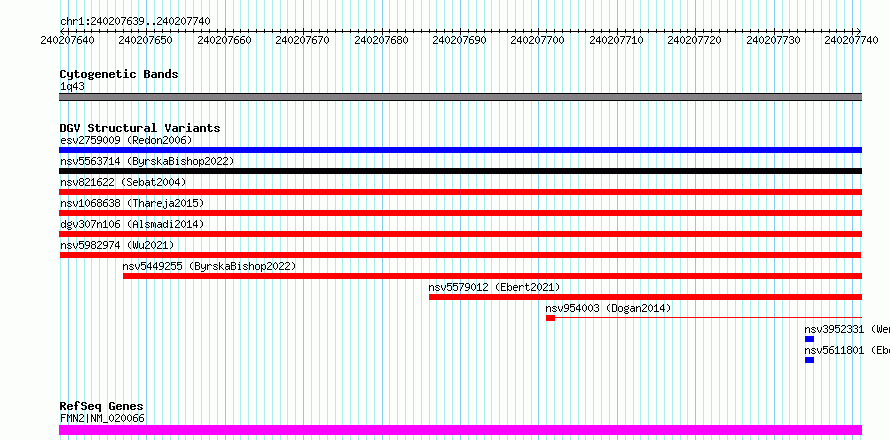Open nsv954003 (Dogan2014) label
Screen dimensions: 890x440
[x=608, y=308]
